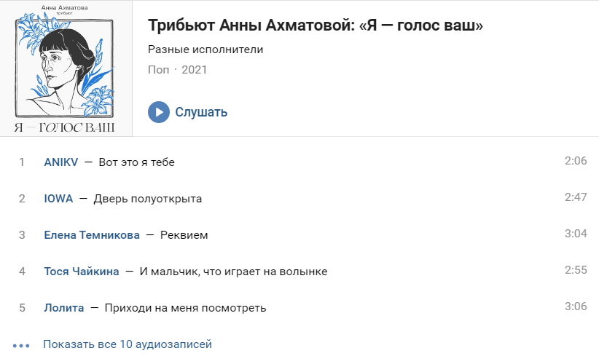Viewport: 599px width, 364px height.
Task: Play track Дверь полуоткрыта
Action: 148,199
